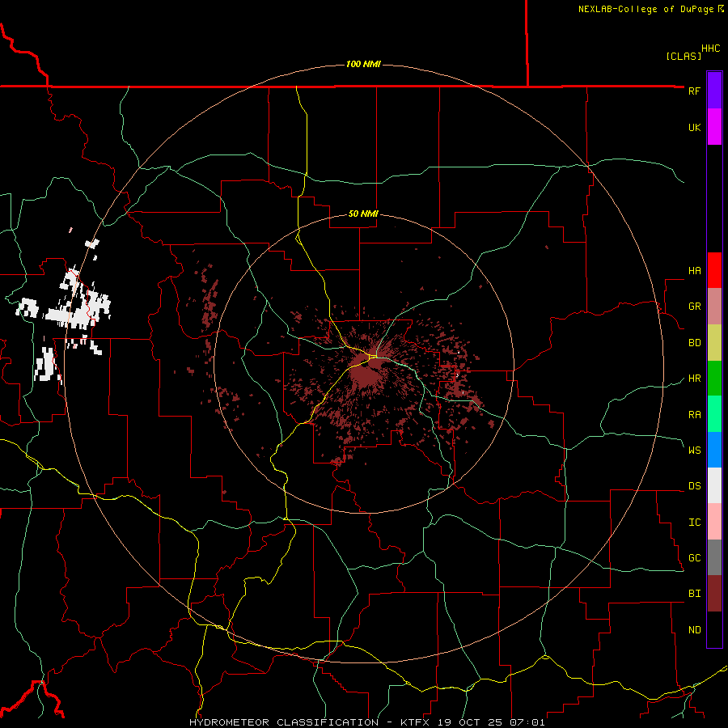
Task: Click the HA red legend swatch
Action: coord(714,270)
